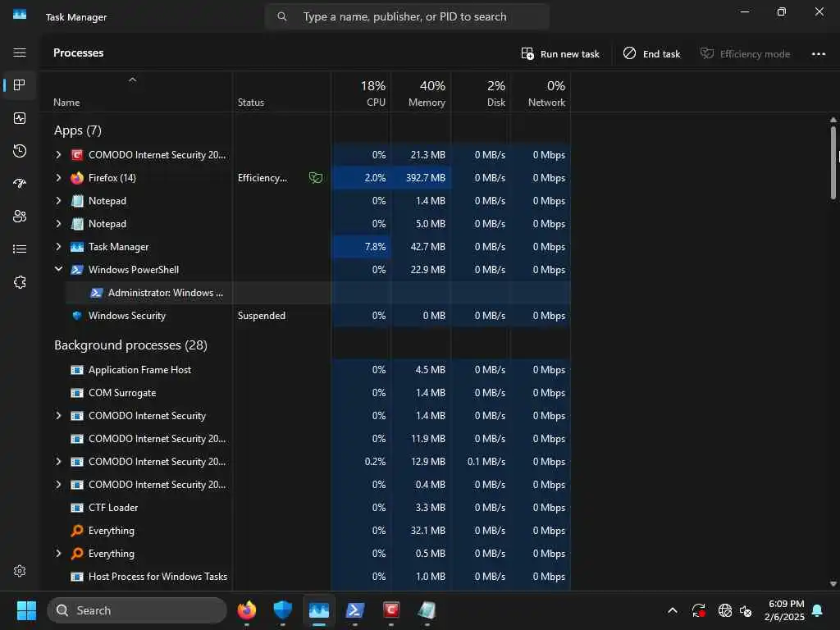This screenshot has height=630, width=840.
Task: Collapse the Windows PowerShell process group
Action: [58, 269]
